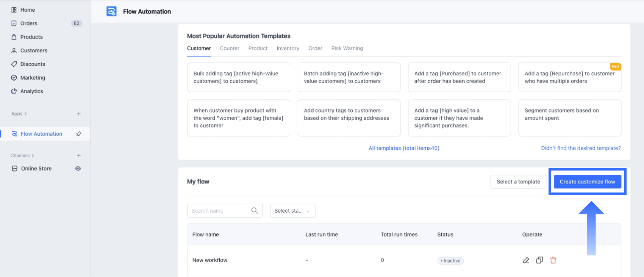Click the Customers person icon
The image size is (644, 277).
(14, 50)
